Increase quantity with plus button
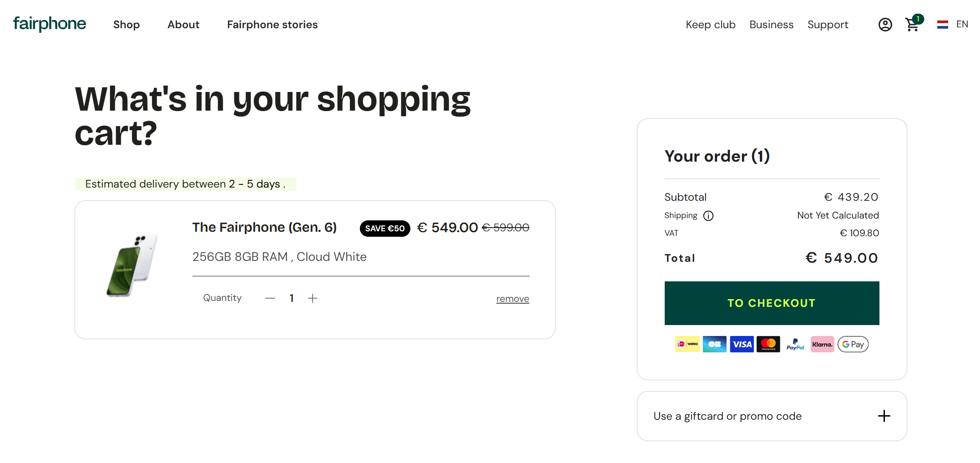The image size is (980, 463). point(313,298)
